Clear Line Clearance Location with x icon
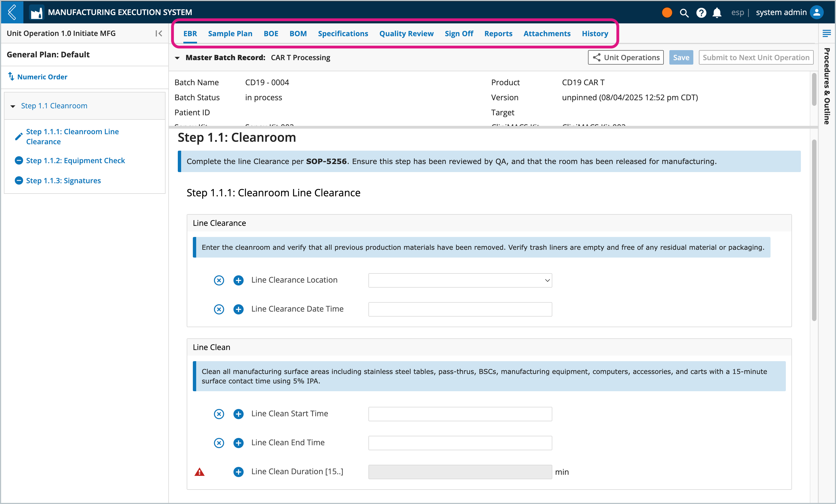Screen dimensions: 836x504 click(x=219, y=280)
